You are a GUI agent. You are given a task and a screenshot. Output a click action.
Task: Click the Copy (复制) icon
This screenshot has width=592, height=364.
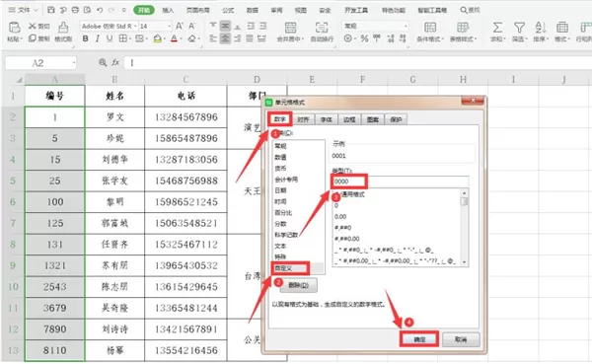pos(33,38)
